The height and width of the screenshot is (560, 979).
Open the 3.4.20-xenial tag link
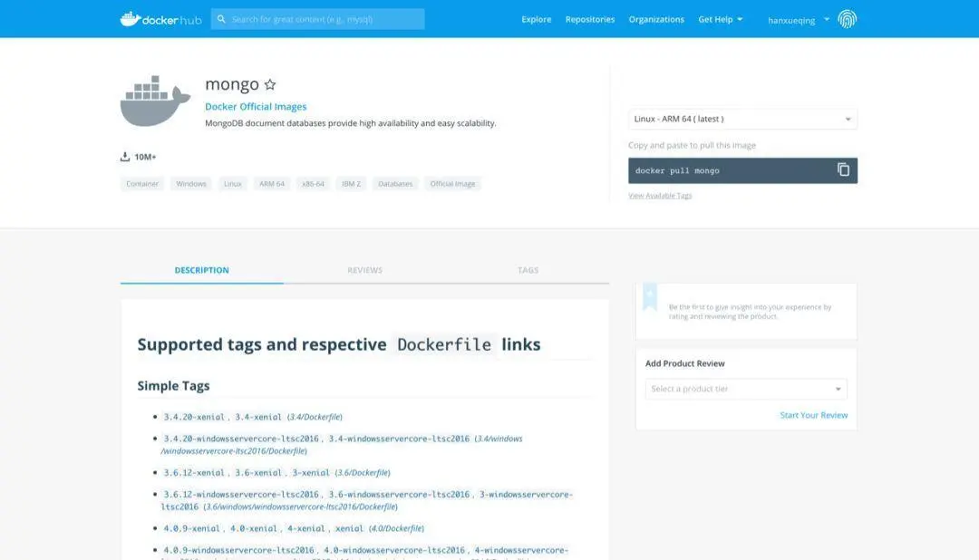click(x=194, y=417)
